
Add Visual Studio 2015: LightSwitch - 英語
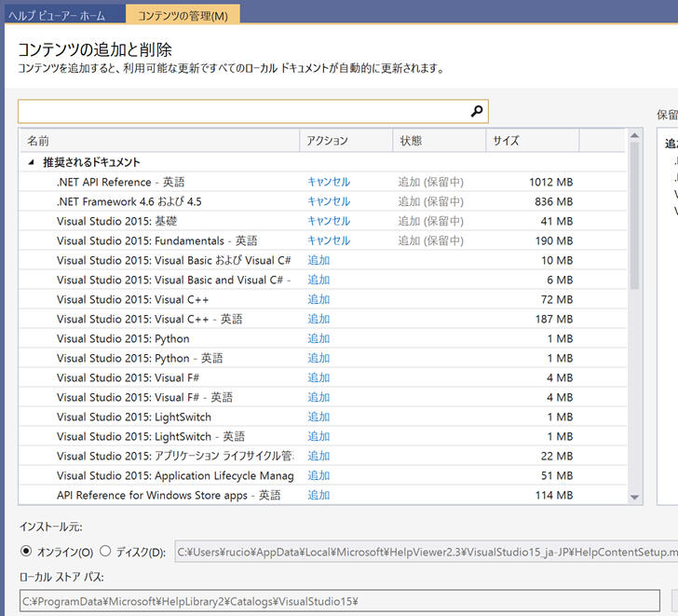[x=319, y=436]
